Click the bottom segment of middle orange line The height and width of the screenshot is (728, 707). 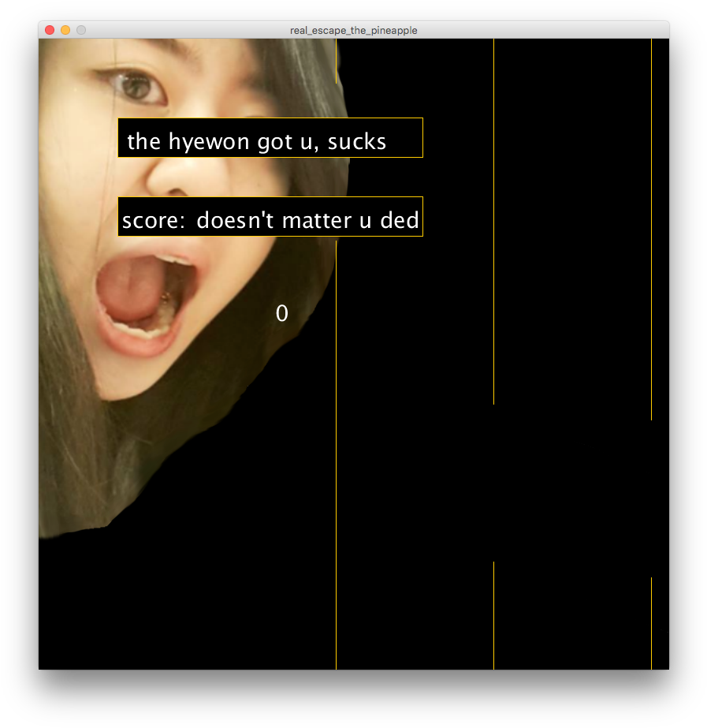pos(493,615)
